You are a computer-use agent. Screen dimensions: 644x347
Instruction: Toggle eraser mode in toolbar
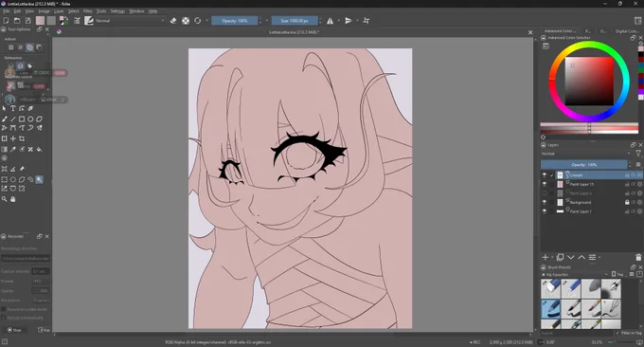(x=173, y=20)
